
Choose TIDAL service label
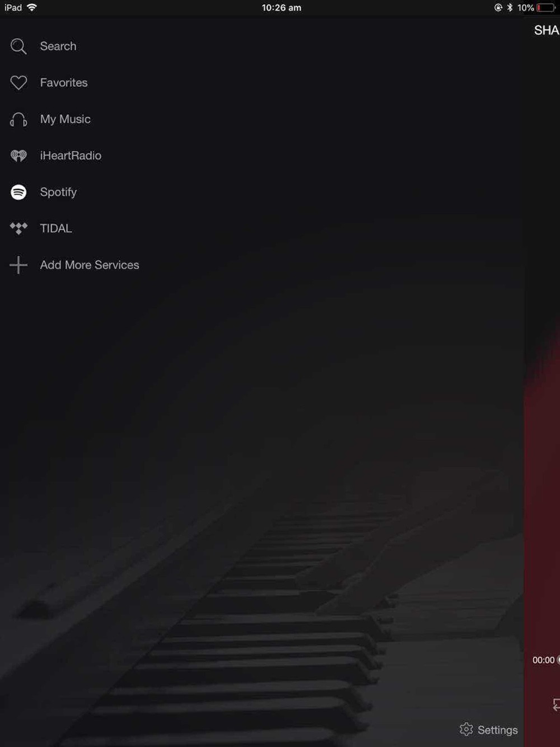coord(56,228)
